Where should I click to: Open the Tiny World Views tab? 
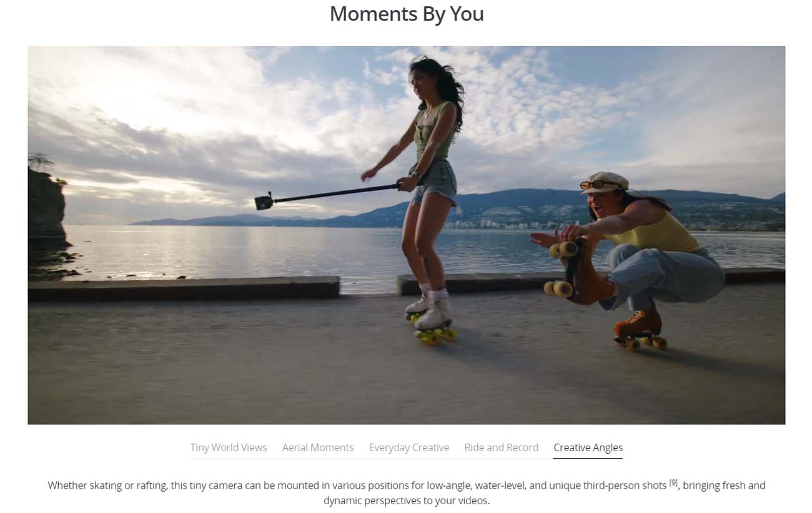[229, 447]
